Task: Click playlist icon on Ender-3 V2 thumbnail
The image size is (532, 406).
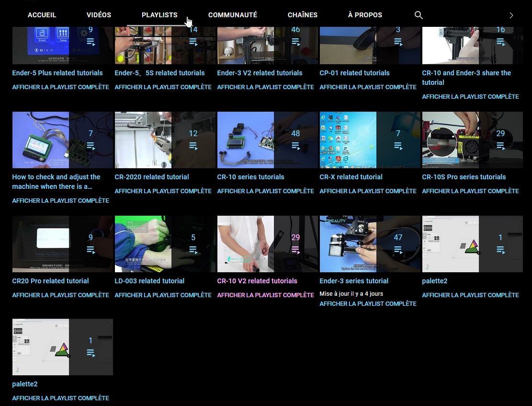Action: click(x=295, y=42)
